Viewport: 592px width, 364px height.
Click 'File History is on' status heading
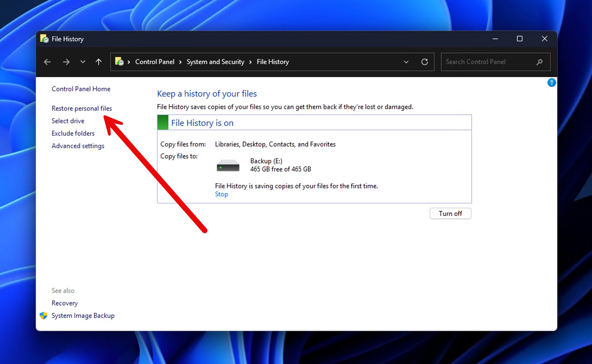point(202,123)
